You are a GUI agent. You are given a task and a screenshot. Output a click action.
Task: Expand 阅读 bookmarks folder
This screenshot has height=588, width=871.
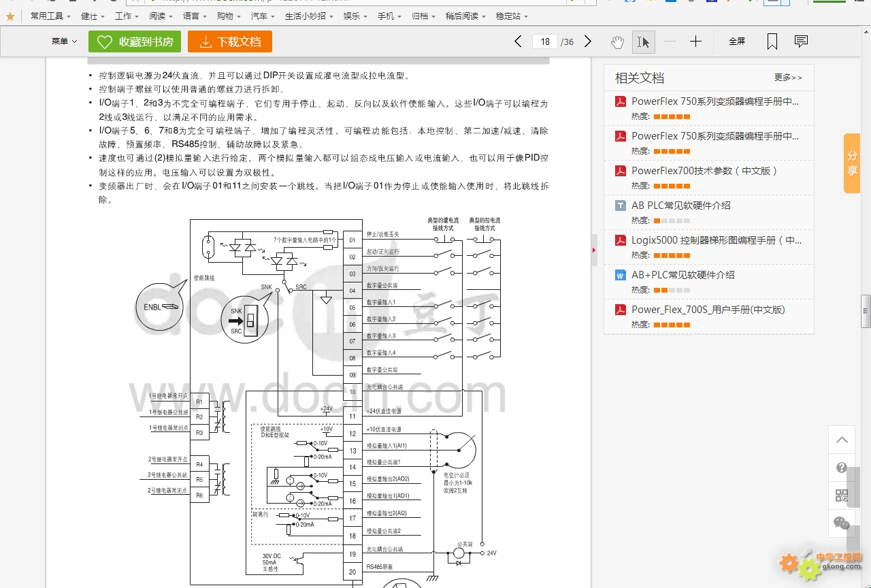[161, 16]
